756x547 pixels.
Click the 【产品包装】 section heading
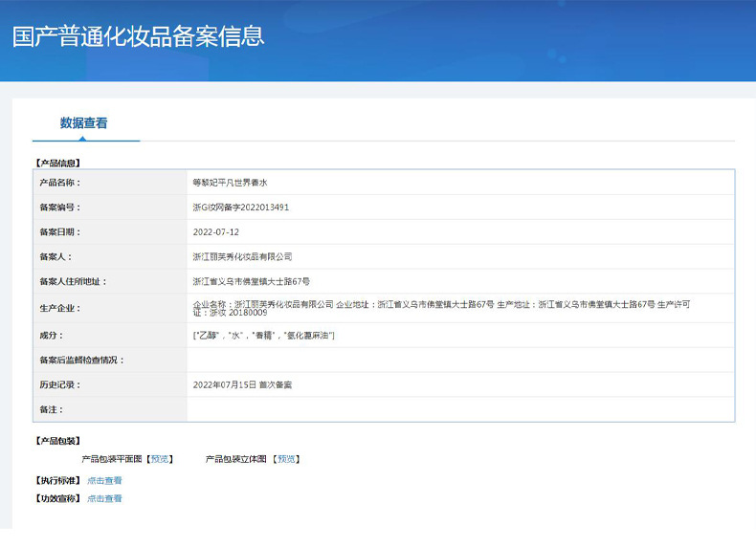click(x=57, y=441)
